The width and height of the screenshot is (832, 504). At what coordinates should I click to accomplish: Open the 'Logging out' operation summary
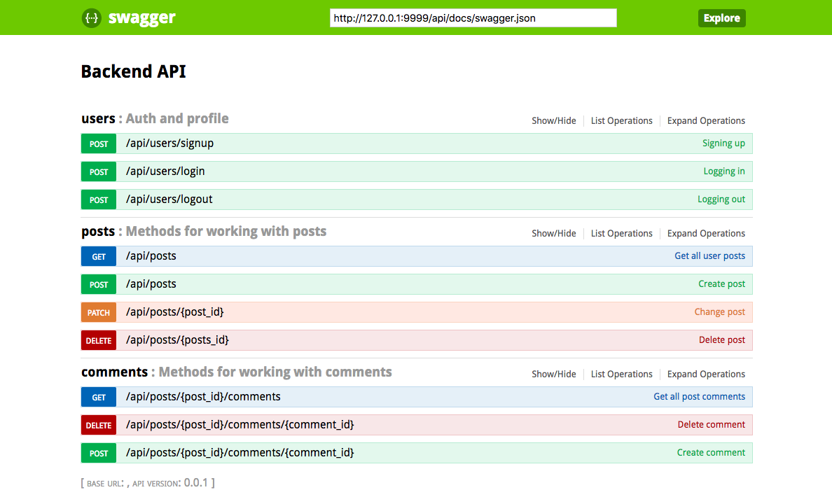point(721,199)
